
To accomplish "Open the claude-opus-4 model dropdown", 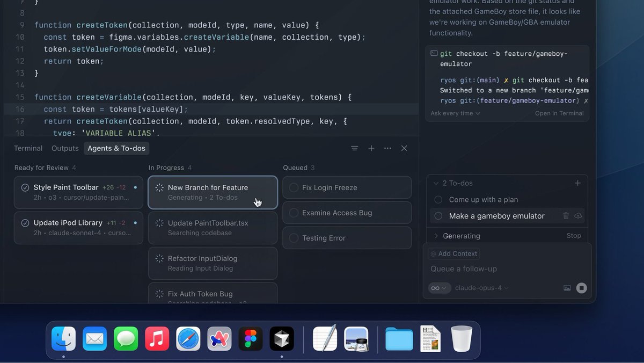I will [481, 288].
